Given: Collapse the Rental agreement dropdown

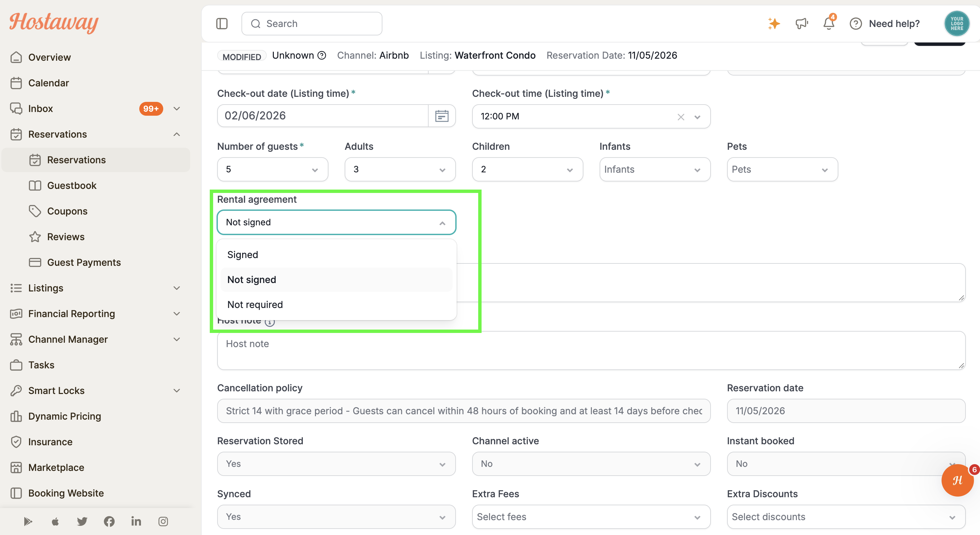Looking at the screenshot, I should 442,223.
